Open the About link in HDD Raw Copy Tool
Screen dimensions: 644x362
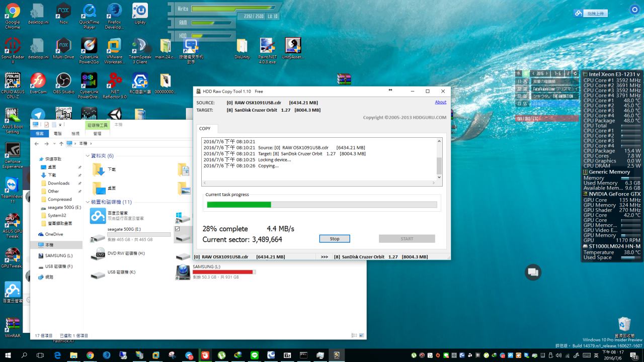[x=440, y=102]
